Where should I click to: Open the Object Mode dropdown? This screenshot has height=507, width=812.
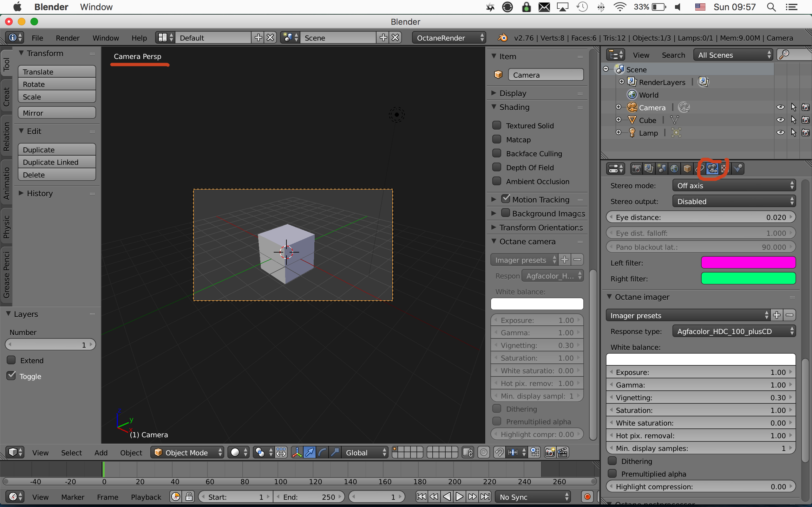coord(187,453)
